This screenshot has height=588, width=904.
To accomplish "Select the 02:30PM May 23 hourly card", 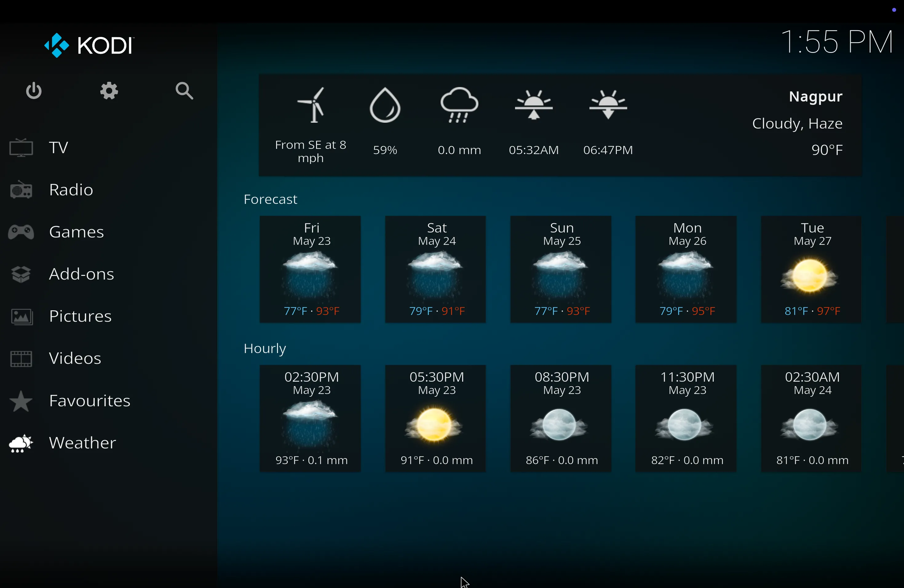I will point(310,419).
